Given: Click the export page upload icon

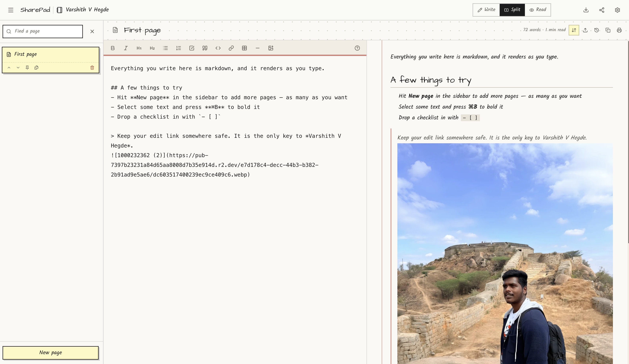Looking at the screenshot, I should pos(585,30).
